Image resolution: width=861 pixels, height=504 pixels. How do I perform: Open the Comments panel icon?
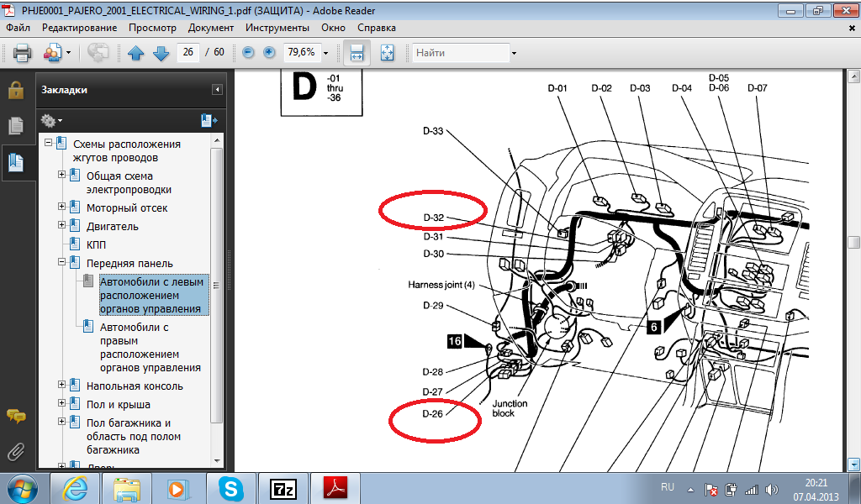[15, 416]
